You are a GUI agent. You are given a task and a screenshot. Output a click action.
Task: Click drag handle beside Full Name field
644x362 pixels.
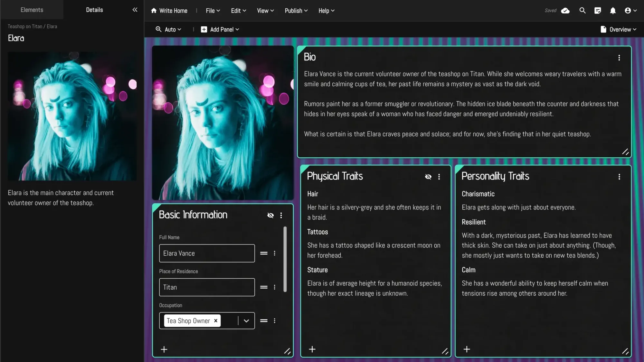click(x=264, y=253)
